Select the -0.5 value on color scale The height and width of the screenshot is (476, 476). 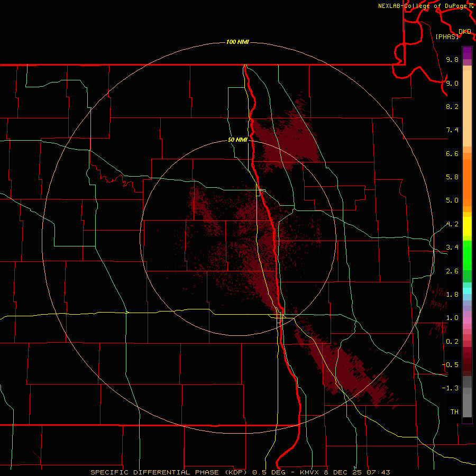[x=450, y=365]
